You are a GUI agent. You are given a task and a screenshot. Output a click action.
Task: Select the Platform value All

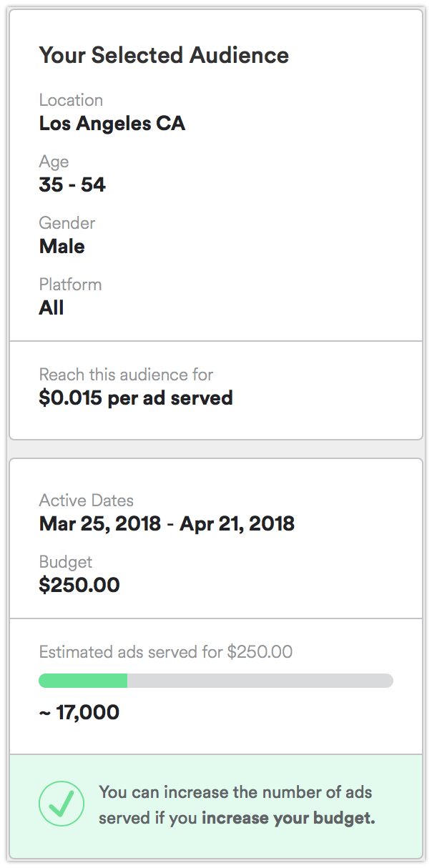pyautogui.click(x=49, y=307)
